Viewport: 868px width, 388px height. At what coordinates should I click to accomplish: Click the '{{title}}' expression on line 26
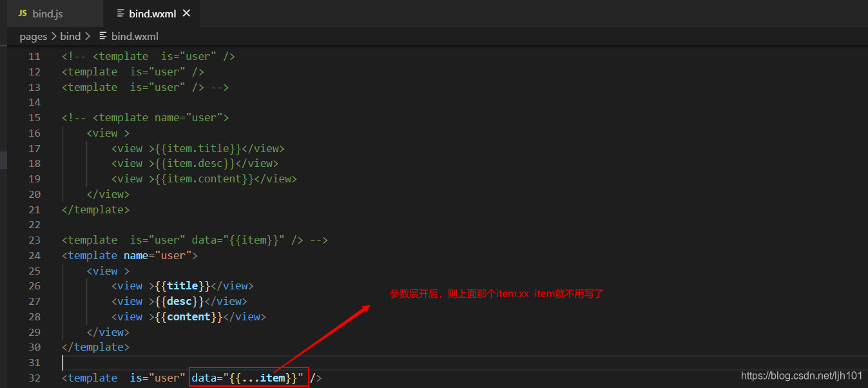click(x=183, y=286)
